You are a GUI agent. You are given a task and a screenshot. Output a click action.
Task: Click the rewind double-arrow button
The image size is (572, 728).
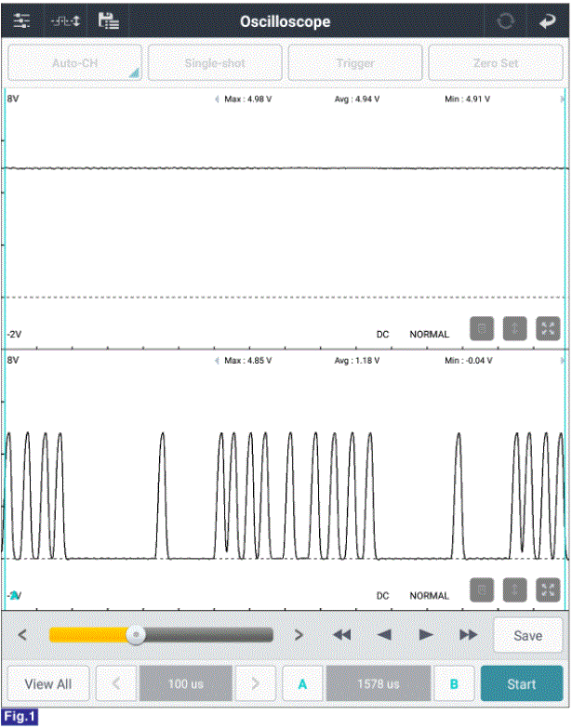point(342,635)
